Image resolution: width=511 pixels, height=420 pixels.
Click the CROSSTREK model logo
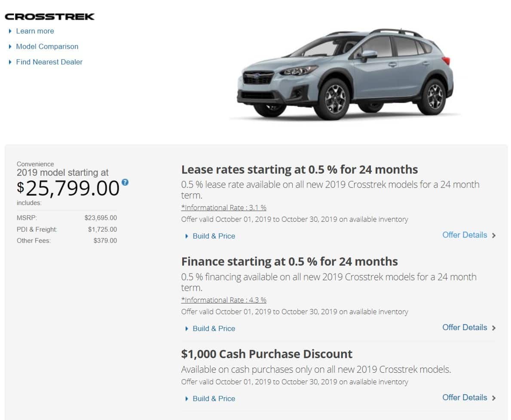[x=49, y=17]
